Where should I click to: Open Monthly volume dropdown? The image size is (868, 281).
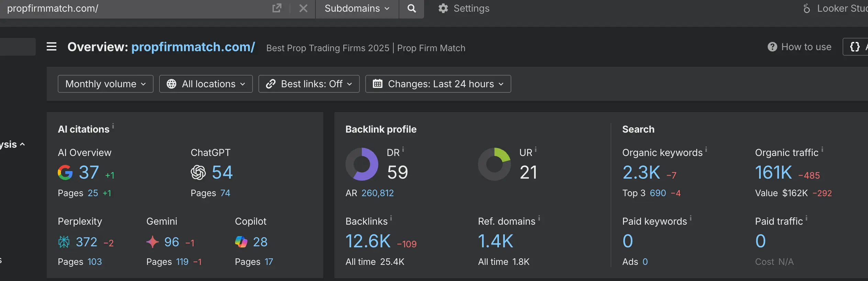105,84
